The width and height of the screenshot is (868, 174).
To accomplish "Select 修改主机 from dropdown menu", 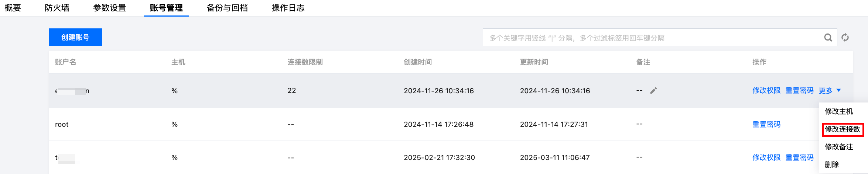I will pos(839,111).
